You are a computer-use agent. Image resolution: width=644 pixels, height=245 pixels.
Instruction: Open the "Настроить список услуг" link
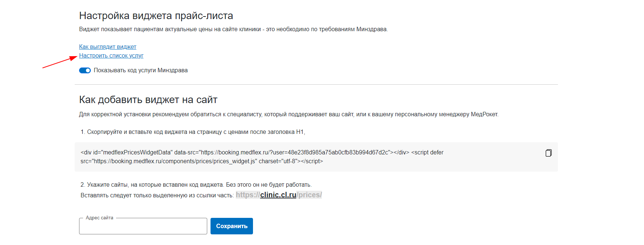[111, 56]
